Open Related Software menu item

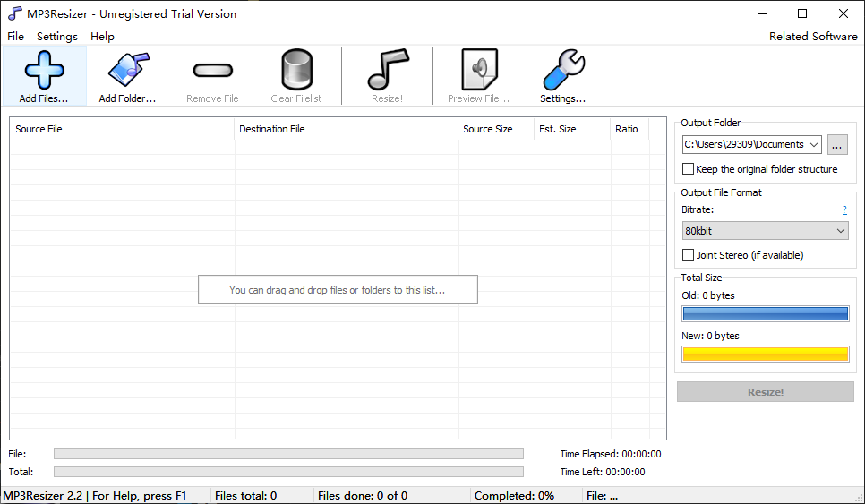point(813,37)
